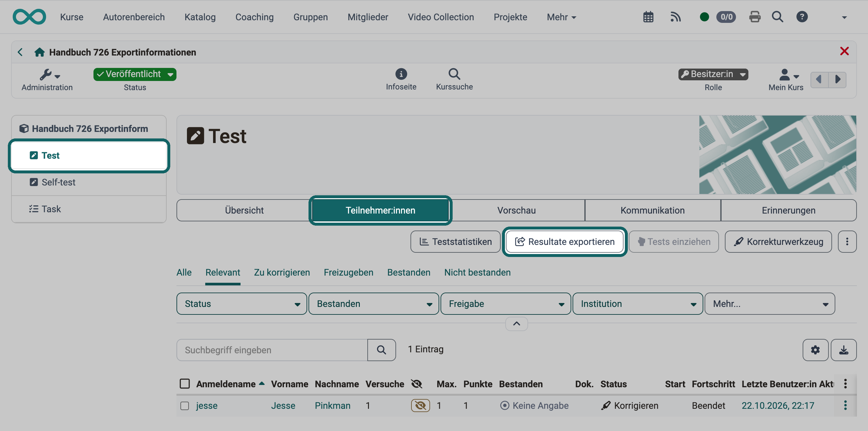This screenshot has height=431, width=868.
Task: Open Teststatistiken
Action: [455, 241]
